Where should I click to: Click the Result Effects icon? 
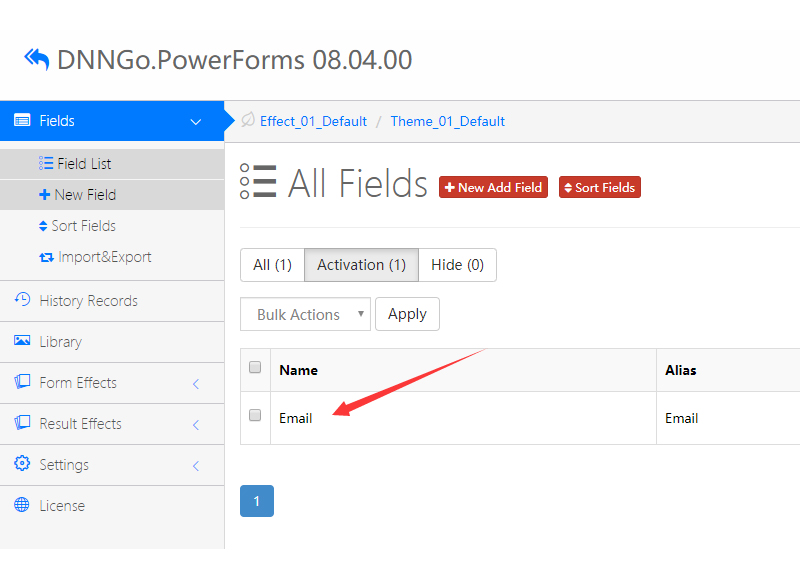(22, 422)
